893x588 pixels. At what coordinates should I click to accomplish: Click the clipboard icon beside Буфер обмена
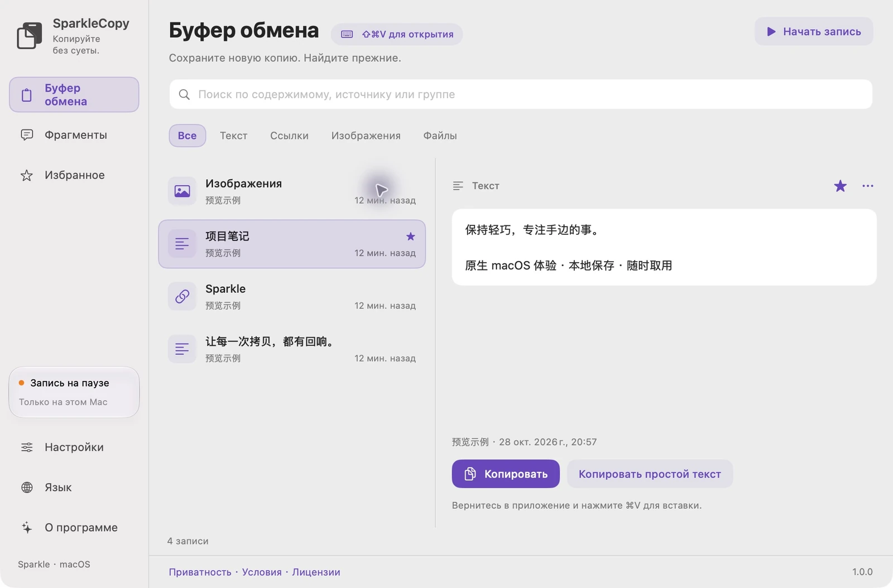tap(27, 95)
